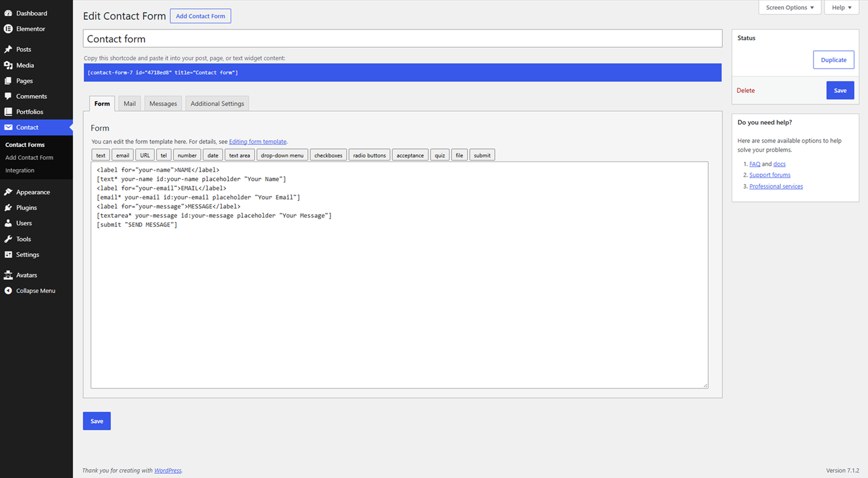Switch to the Mail tab

pos(129,104)
